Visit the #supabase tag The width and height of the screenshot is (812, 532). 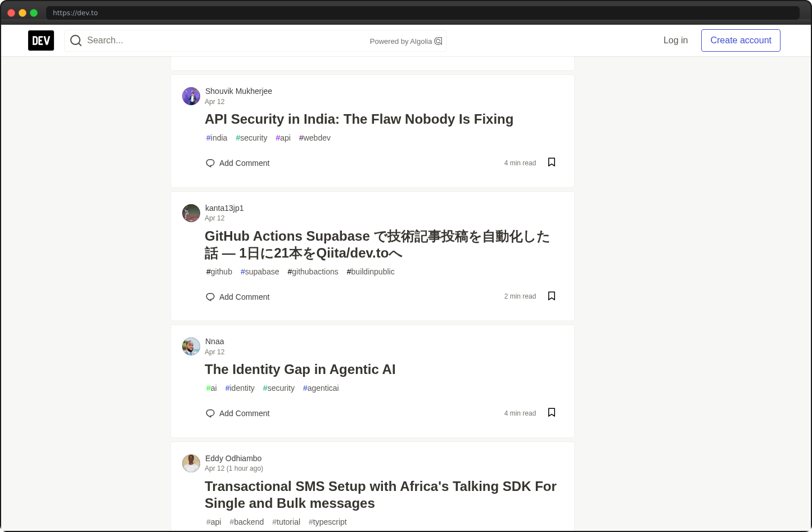[260, 272]
